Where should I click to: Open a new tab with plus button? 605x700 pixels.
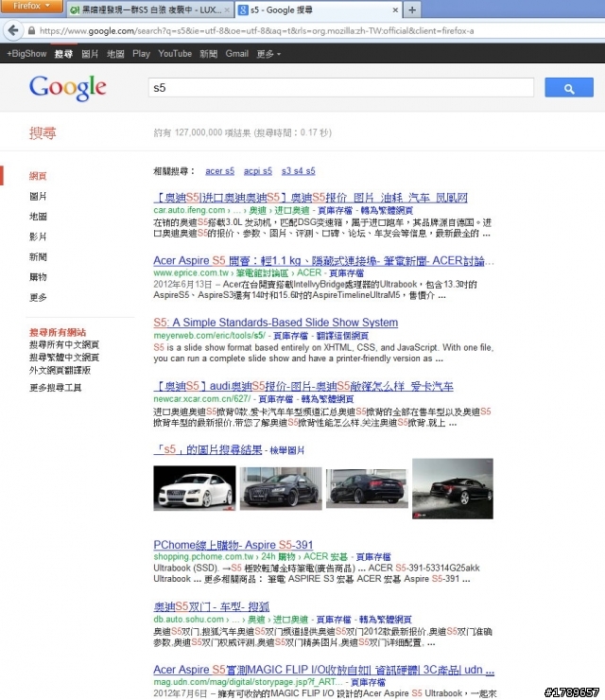click(412, 9)
